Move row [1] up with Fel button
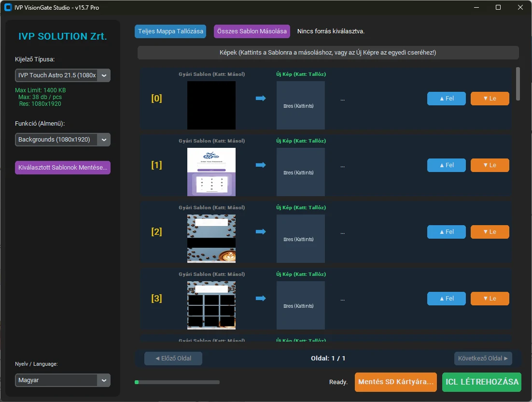This screenshot has width=532, height=402. pos(447,165)
